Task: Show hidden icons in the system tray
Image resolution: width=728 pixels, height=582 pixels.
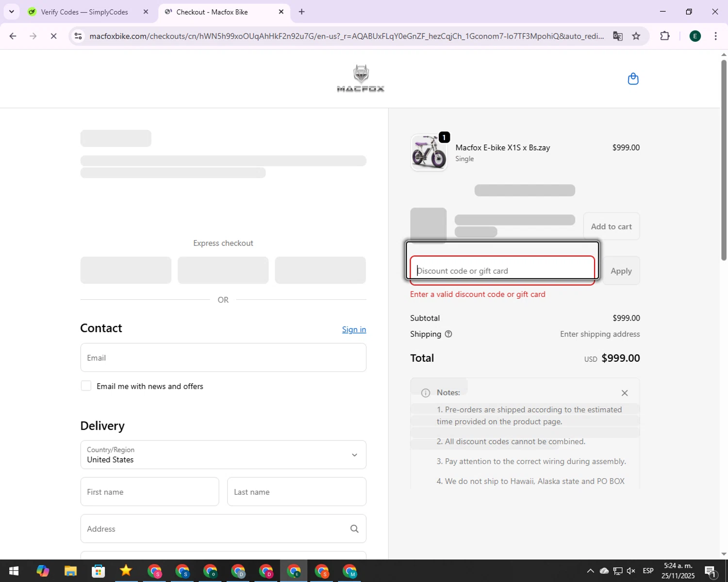Action: pyautogui.click(x=590, y=571)
